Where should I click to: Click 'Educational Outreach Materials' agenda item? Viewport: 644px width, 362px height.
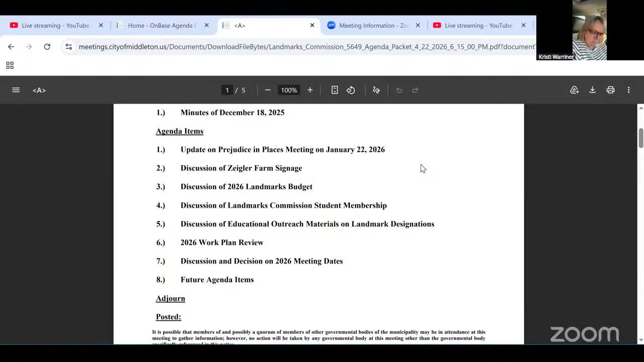coord(307,224)
